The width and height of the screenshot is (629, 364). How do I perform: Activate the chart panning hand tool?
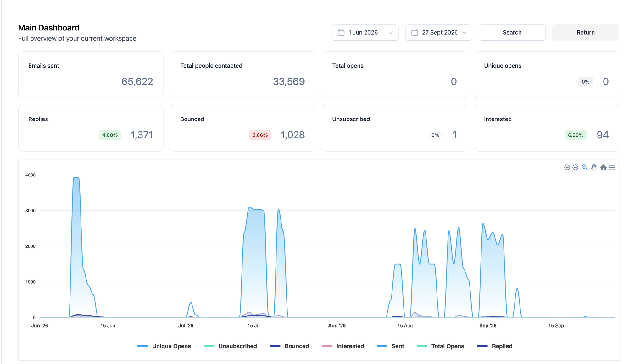click(593, 168)
